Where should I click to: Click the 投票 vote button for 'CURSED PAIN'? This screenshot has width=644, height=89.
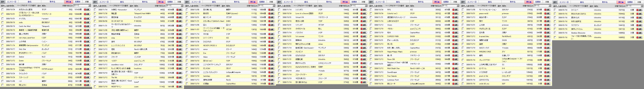(455, 37)
